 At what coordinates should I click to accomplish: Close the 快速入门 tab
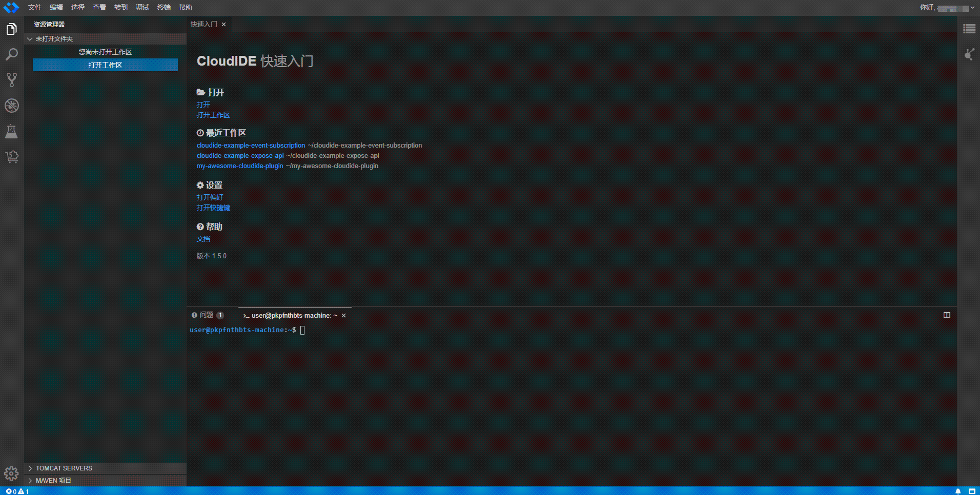(x=223, y=25)
